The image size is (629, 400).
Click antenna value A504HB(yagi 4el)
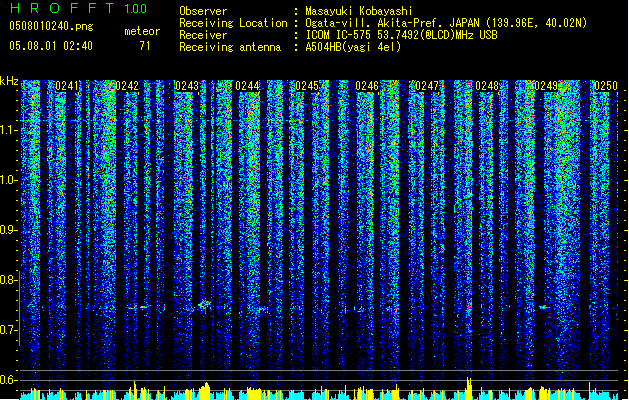coord(353,47)
